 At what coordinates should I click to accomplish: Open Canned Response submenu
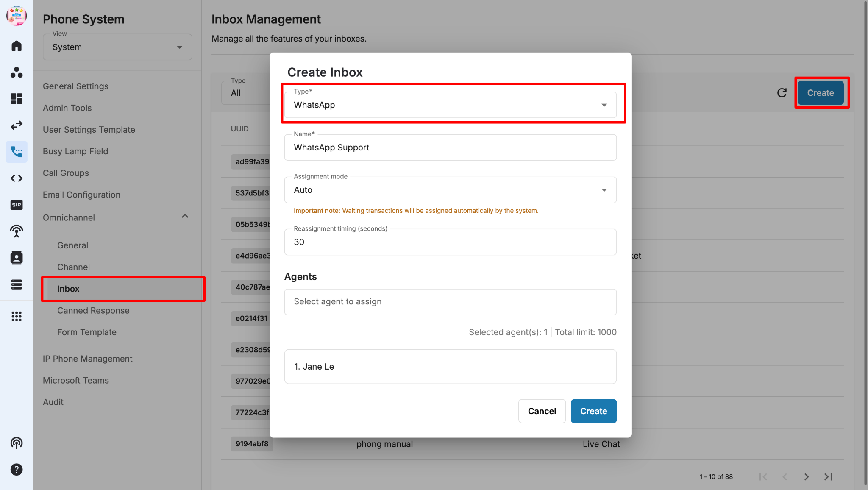[93, 310]
